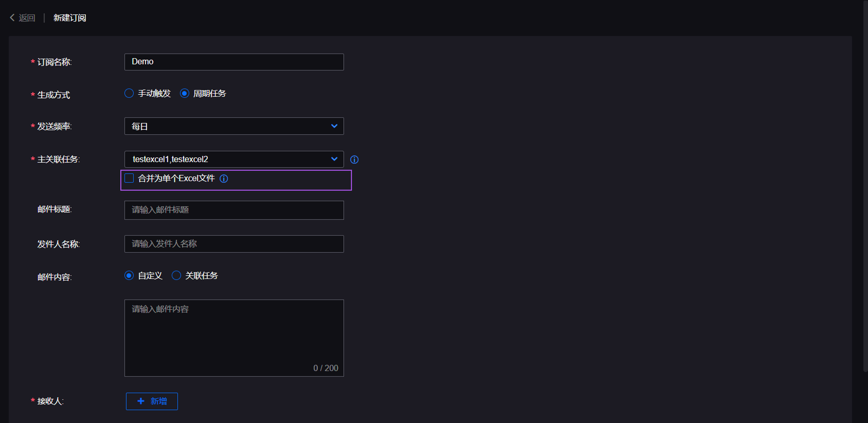Click the 新增 recipient button
The height and width of the screenshot is (423, 868).
pyautogui.click(x=152, y=401)
